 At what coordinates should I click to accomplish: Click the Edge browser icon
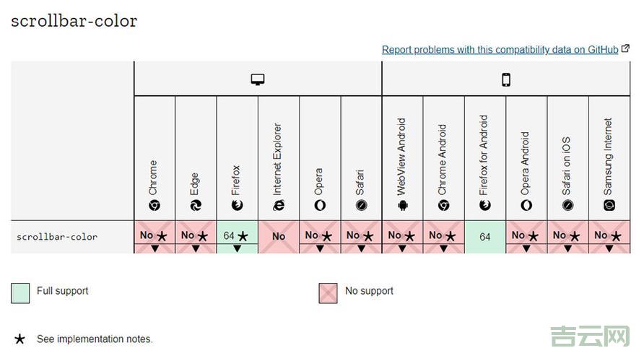[196, 206]
